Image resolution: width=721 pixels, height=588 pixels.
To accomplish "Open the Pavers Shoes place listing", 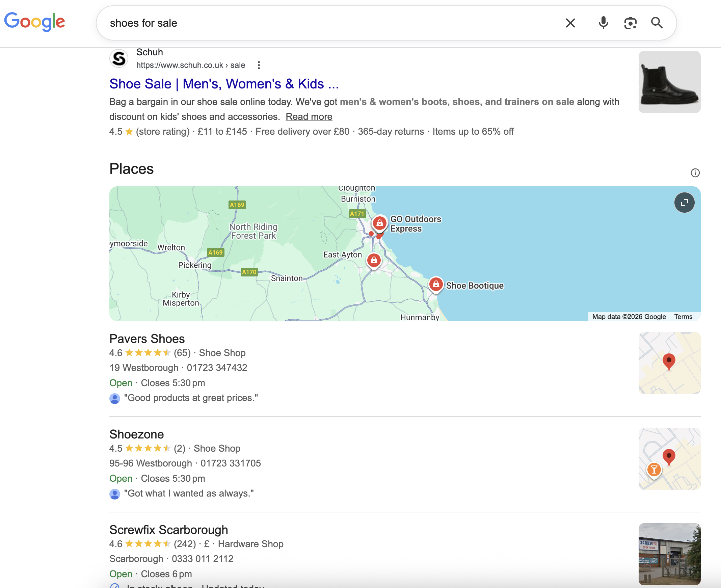I will (x=147, y=339).
